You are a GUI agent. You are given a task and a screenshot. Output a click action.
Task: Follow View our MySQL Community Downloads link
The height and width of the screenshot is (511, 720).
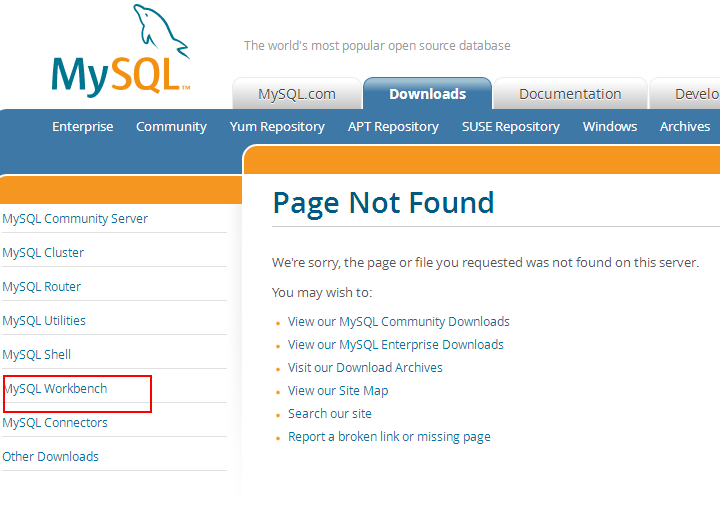pos(399,321)
